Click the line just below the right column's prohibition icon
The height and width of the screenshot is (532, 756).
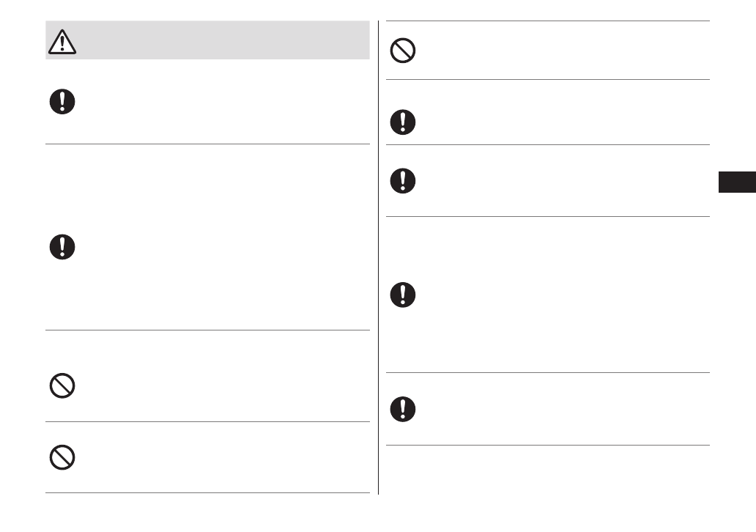coord(547,80)
